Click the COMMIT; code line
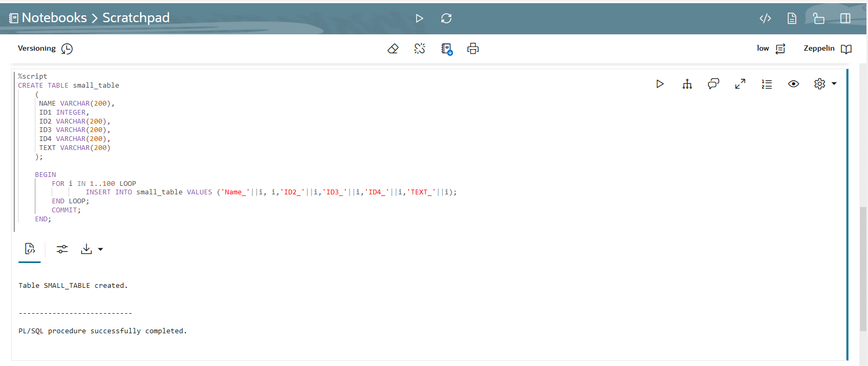Viewport: 868px width, 366px height. [x=67, y=210]
